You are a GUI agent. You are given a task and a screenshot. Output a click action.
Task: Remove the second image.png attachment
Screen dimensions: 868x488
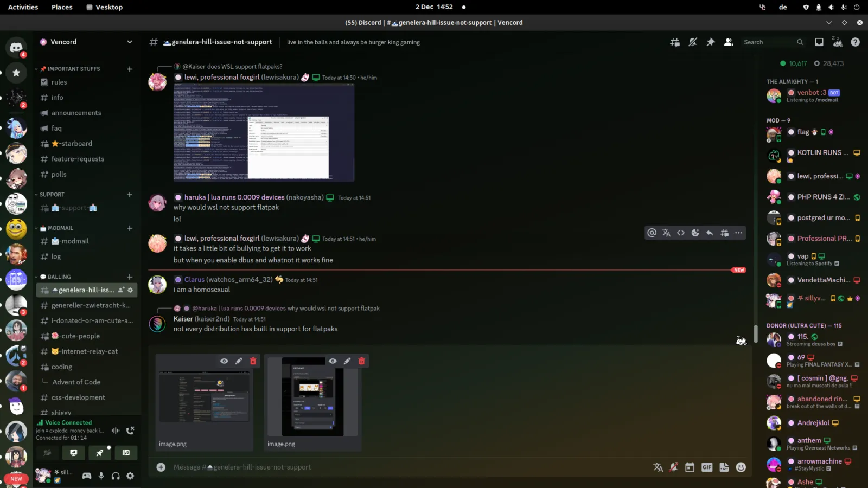[x=362, y=361]
